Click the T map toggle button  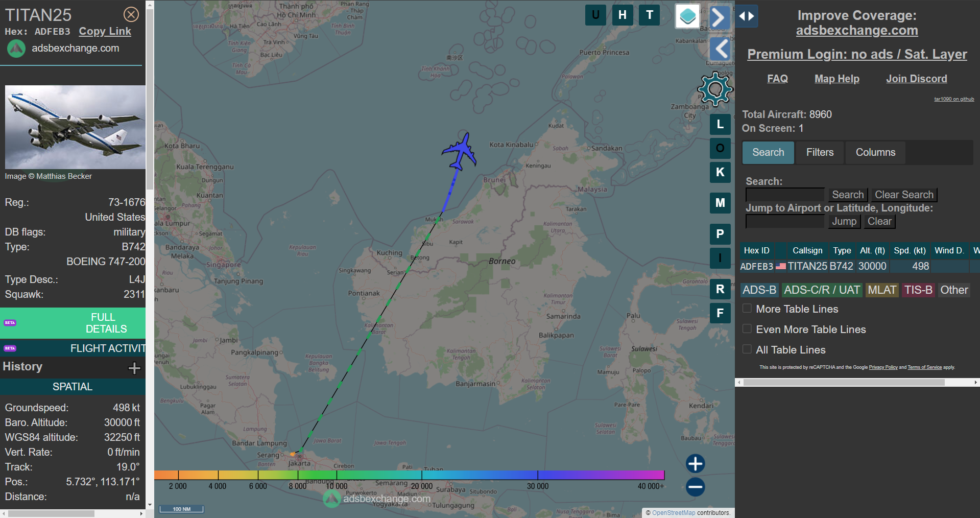coord(650,15)
